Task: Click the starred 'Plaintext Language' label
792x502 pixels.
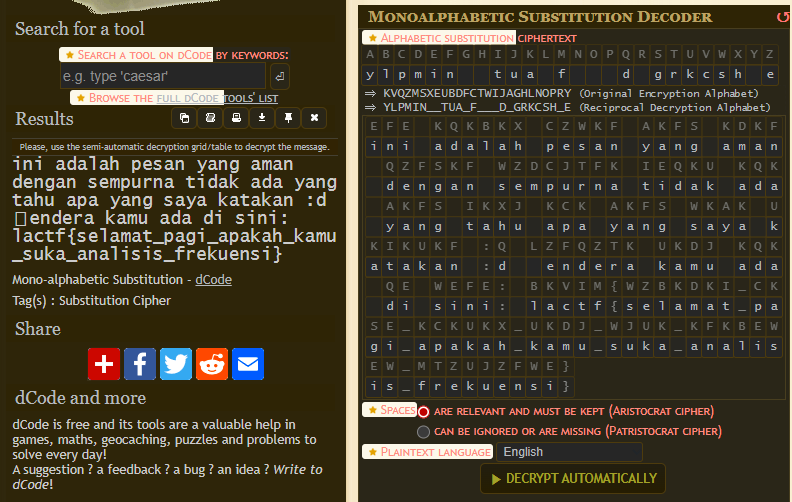Action: (428, 452)
